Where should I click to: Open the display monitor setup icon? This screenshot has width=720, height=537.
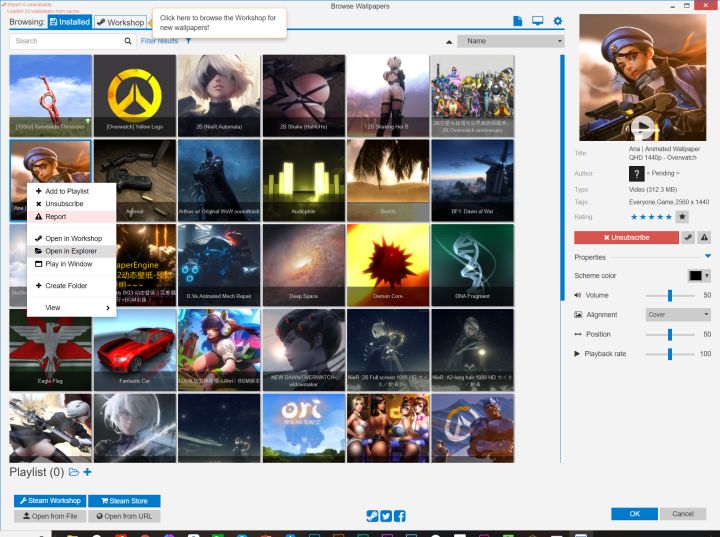[x=538, y=21]
